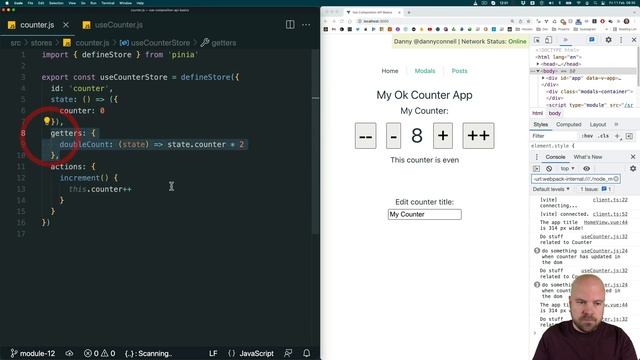Change the LF end-of-line sequence

[213, 353]
